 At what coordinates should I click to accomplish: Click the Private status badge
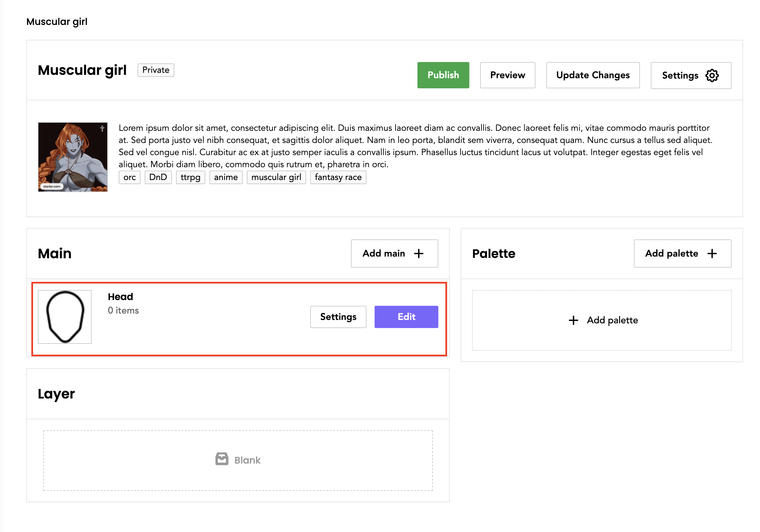click(x=156, y=70)
